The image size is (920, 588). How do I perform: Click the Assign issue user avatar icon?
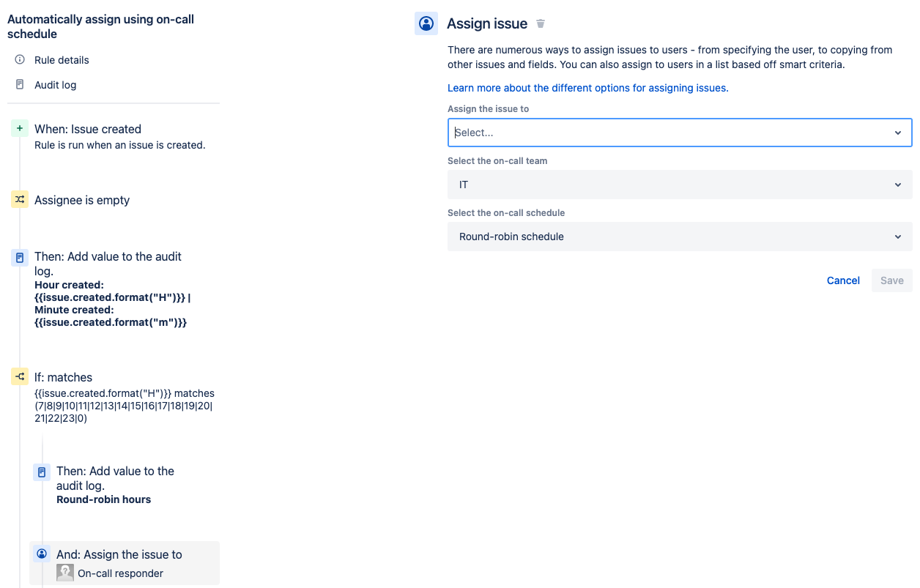[426, 23]
